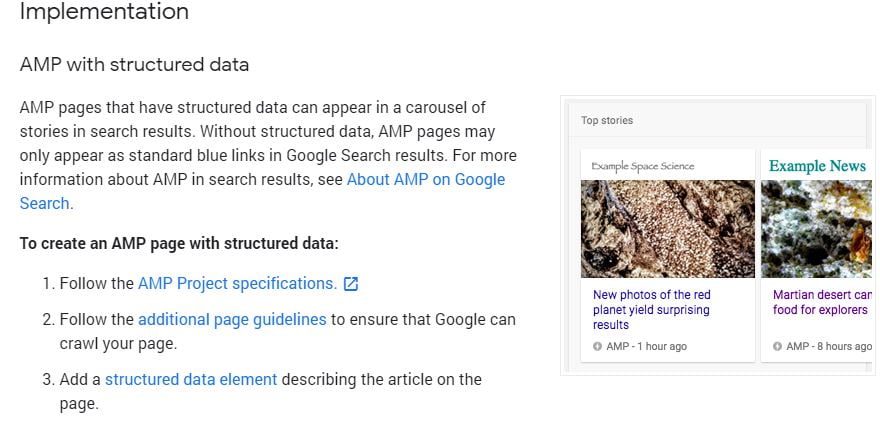Click the external link icon after AMP Project specifications
The width and height of the screenshot is (880, 428).
click(x=351, y=284)
